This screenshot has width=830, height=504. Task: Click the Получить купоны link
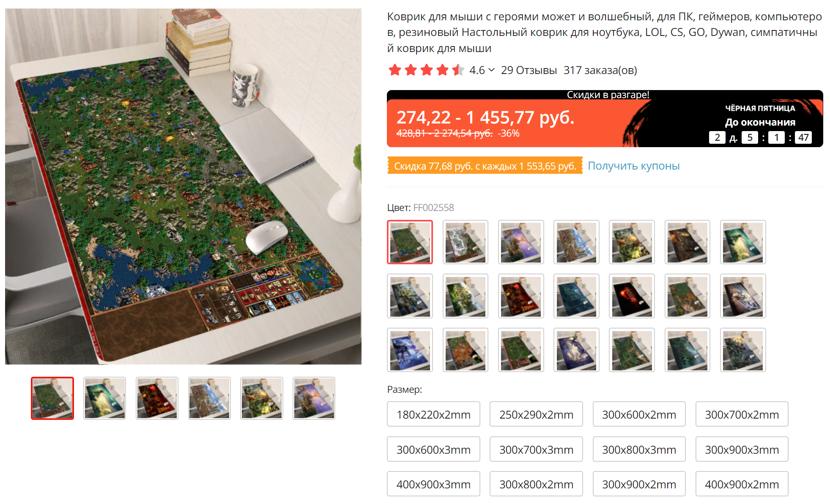(x=633, y=166)
